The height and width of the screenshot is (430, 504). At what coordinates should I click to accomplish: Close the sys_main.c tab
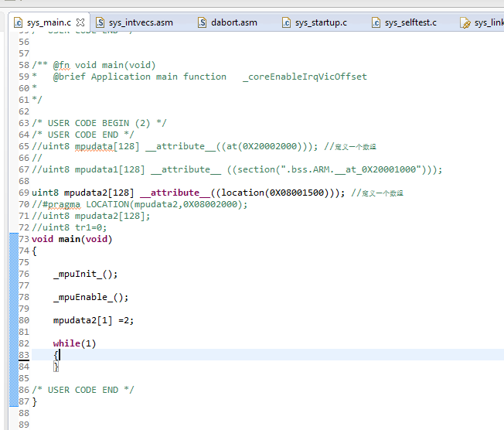click(x=80, y=22)
